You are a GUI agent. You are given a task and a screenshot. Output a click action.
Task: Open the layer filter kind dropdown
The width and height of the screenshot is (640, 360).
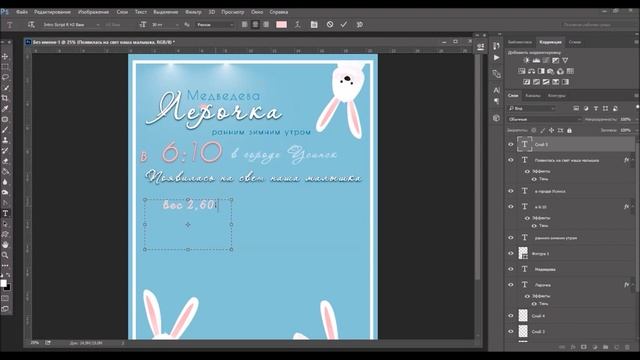(x=532, y=108)
